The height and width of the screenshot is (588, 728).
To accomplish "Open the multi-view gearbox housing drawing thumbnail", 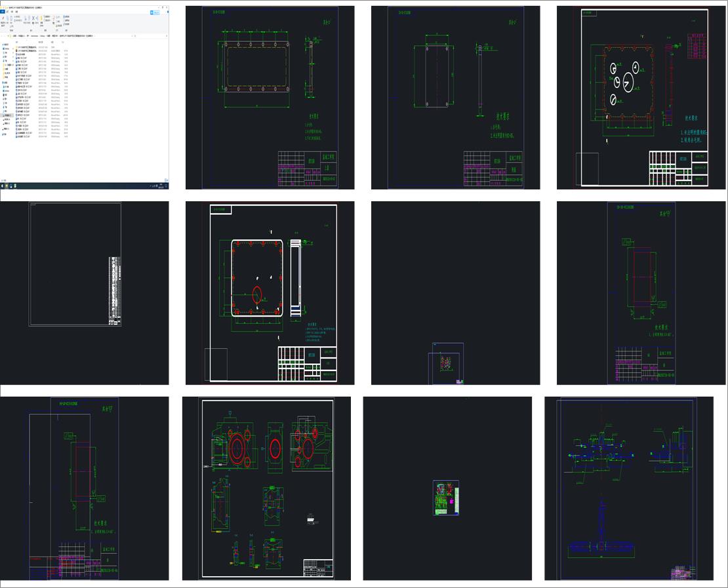I will 266,488.
